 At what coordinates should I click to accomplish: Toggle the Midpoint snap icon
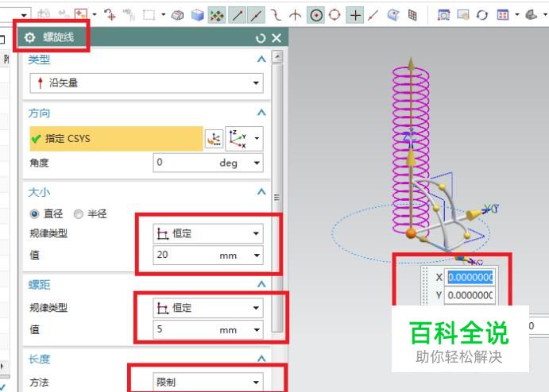[257, 15]
